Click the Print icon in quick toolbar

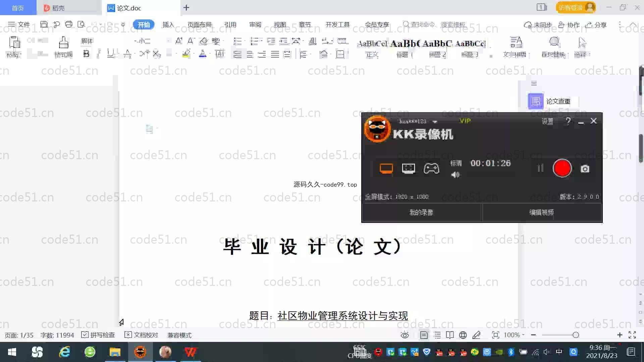pos(69,24)
